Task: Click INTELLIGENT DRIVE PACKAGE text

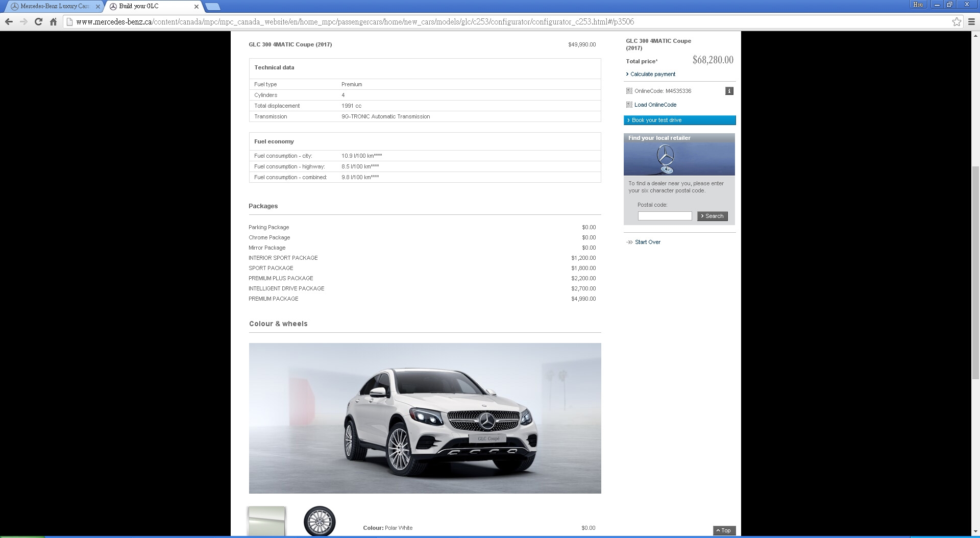Action: click(286, 288)
